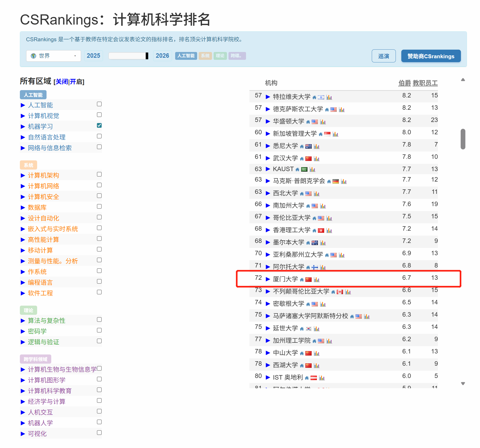Click home page icon for 特拉维夫大学
The image size is (480, 448).
(314, 97)
